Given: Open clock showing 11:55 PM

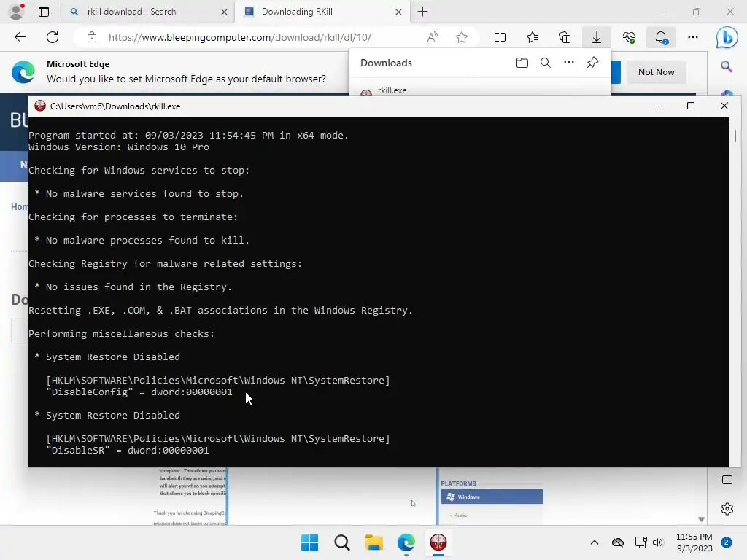Looking at the screenshot, I should click(x=694, y=542).
